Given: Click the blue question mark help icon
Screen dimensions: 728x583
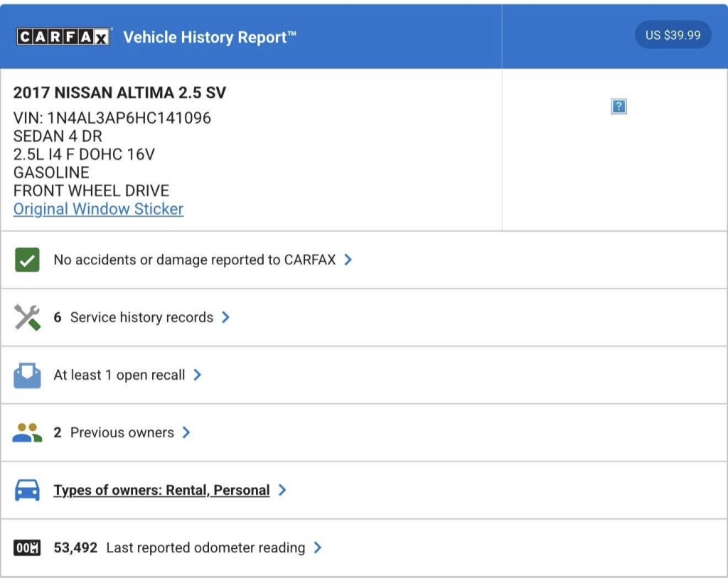Looking at the screenshot, I should tap(619, 107).
